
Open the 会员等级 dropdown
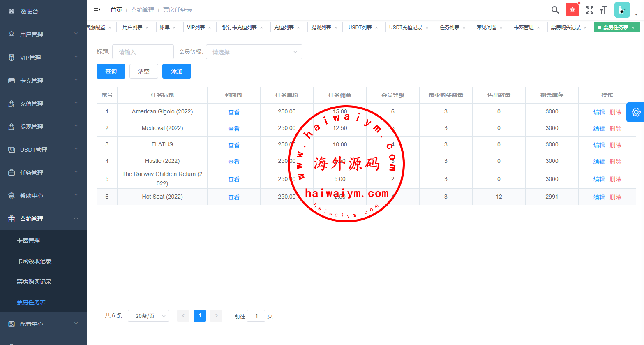pyautogui.click(x=254, y=52)
